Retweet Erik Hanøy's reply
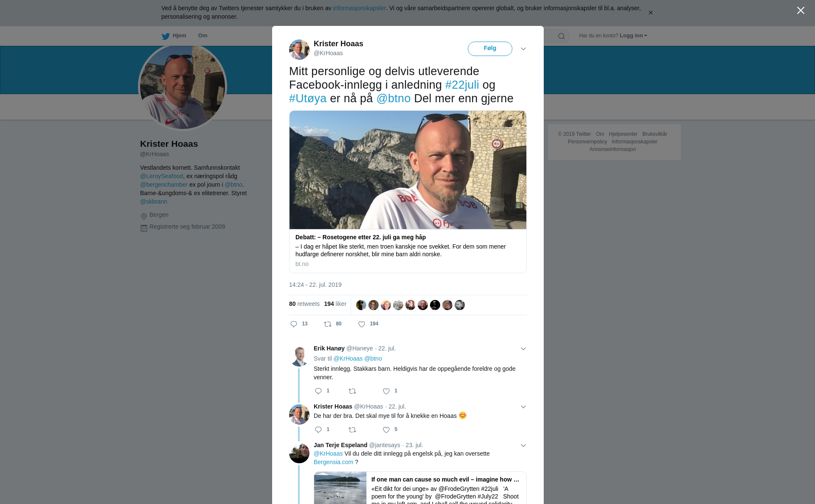Viewport: 815px width, 504px height. point(352,391)
